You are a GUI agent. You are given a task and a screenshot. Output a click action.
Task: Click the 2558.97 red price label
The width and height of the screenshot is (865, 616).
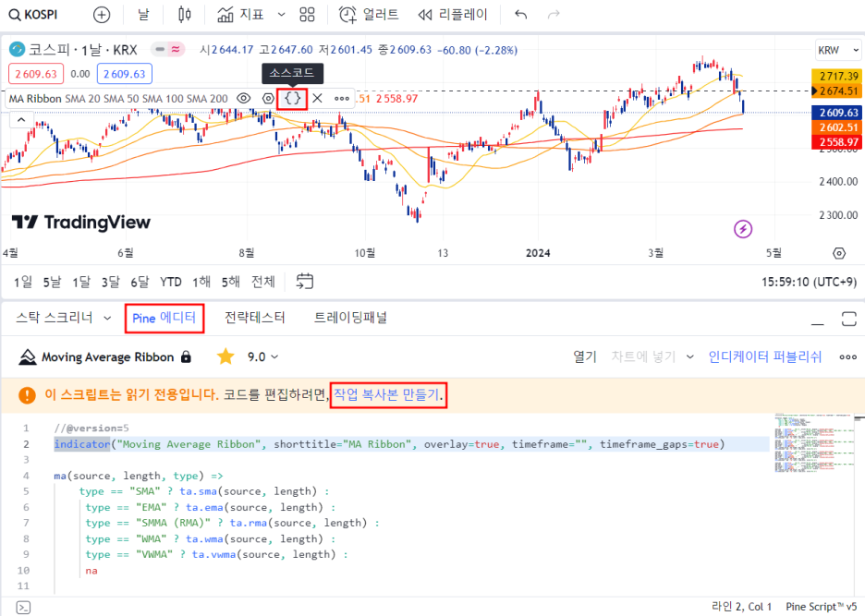click(838, 142)
